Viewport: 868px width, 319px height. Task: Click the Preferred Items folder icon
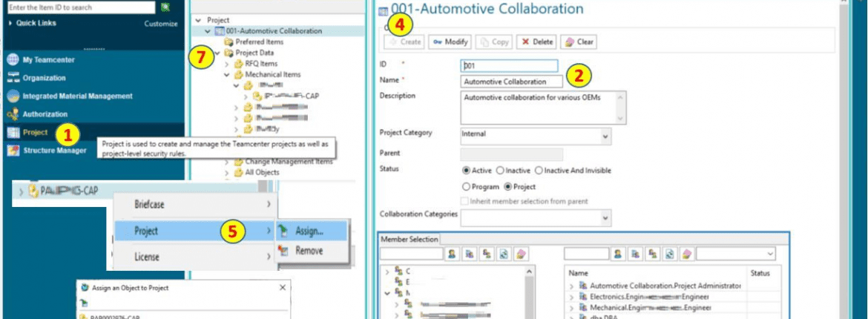point(228,42)
